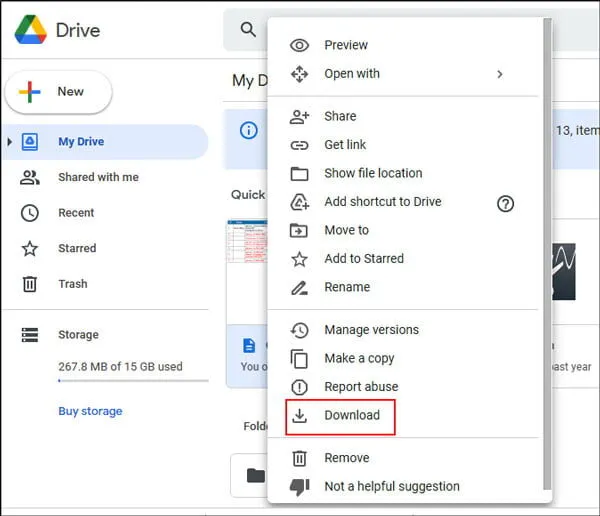
Task: Go to Recent files label
Action: [x=76, y=213]
